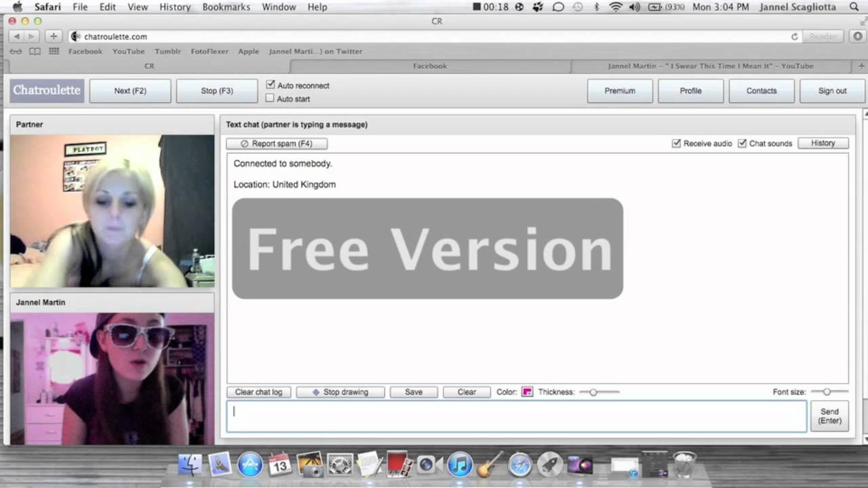Open the drawing Color swatch

coord(527,392)
